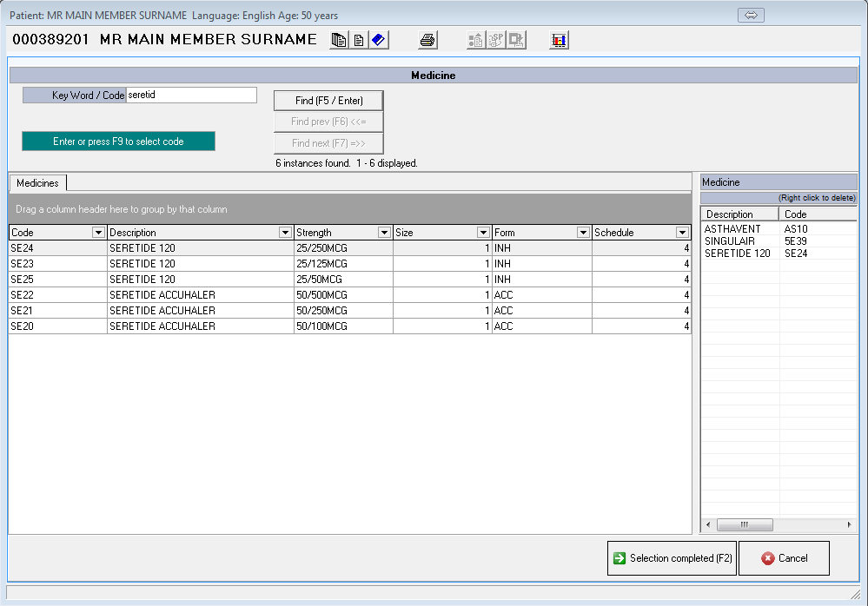Image resolution: width=868 pixels, height=606 pixels.
Task: Click the patient number 000389201
Action: click(x=50, y=39)
